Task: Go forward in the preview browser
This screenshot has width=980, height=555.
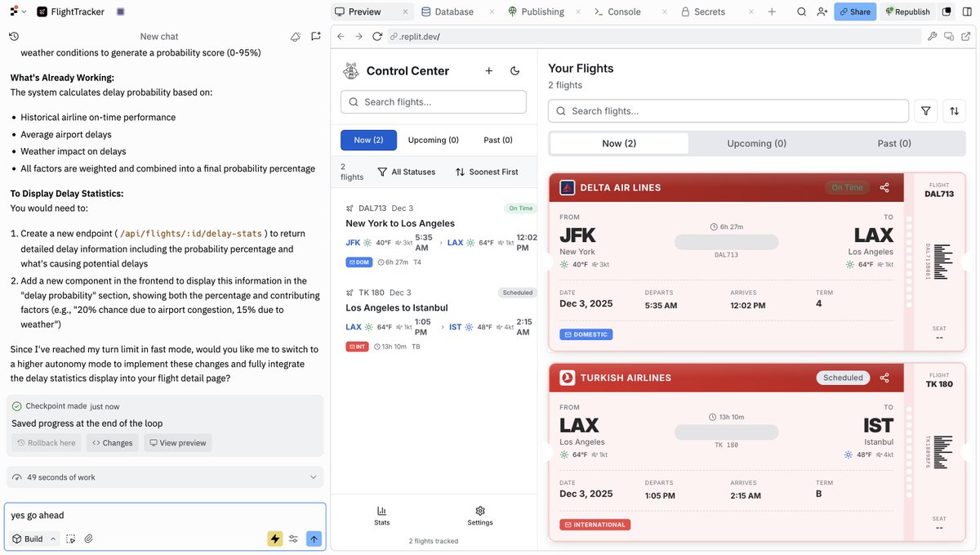Action: pos(359,37)
